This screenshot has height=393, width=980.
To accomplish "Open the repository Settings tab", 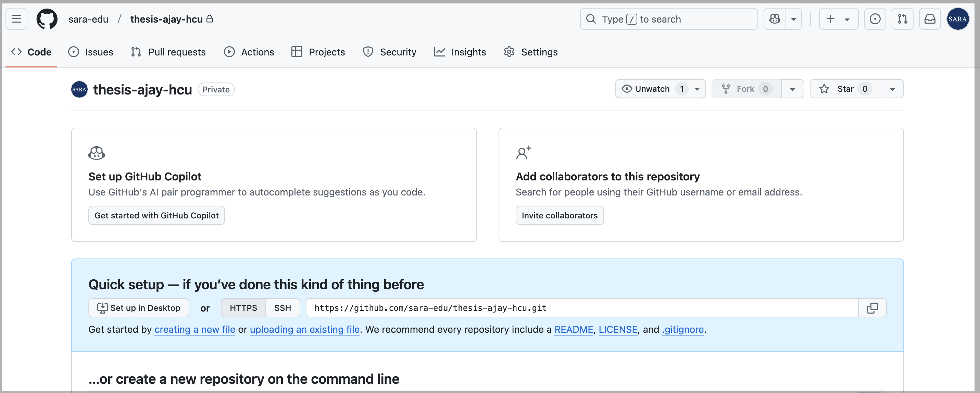I will [x=530, y=52].
